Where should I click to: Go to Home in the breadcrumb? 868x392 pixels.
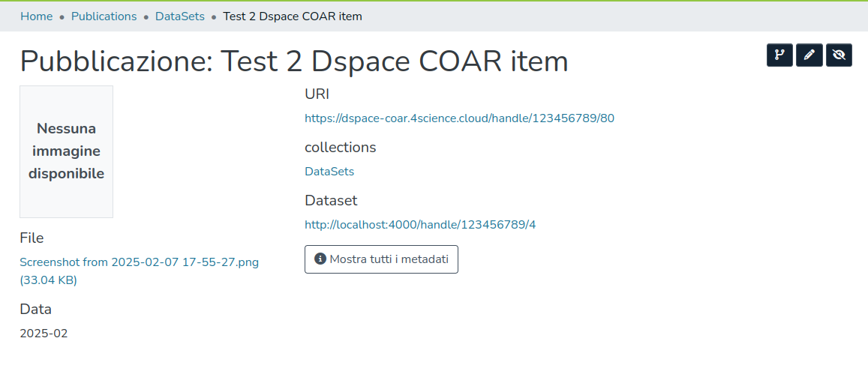tap(36, 16)
